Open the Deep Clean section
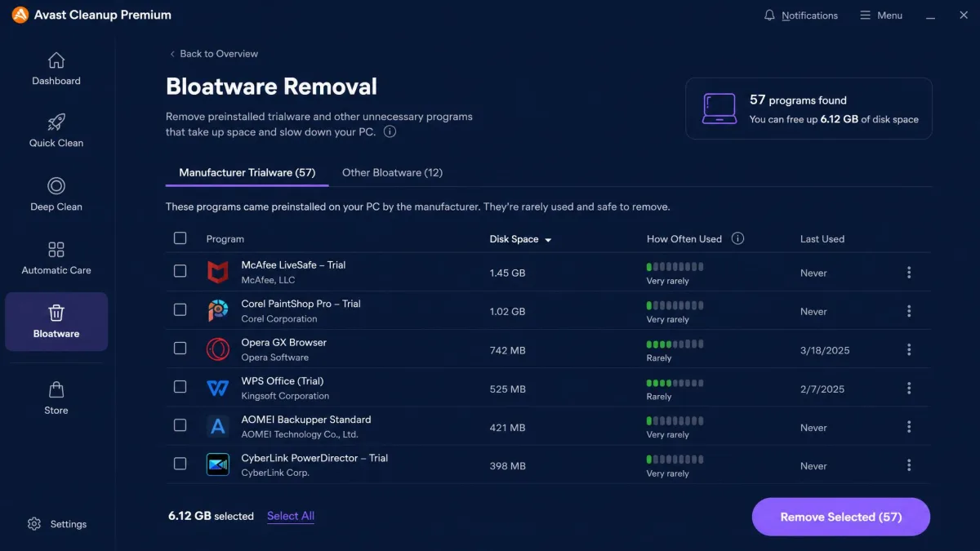This screenshot has height=551, width=980. pyautogui.click(x=56, y=193)
